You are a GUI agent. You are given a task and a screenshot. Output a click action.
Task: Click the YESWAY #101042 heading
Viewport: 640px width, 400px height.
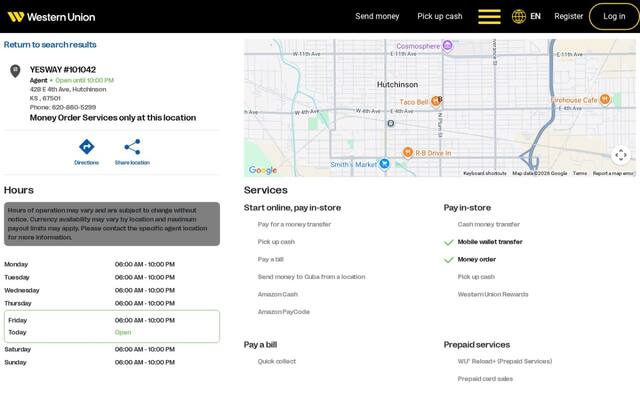pos(63,69)
